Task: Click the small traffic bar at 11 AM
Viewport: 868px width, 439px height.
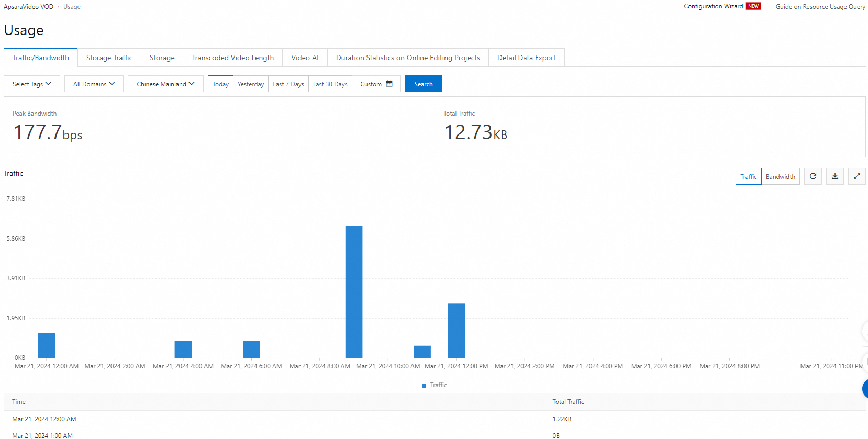Action: click(422, 352)
